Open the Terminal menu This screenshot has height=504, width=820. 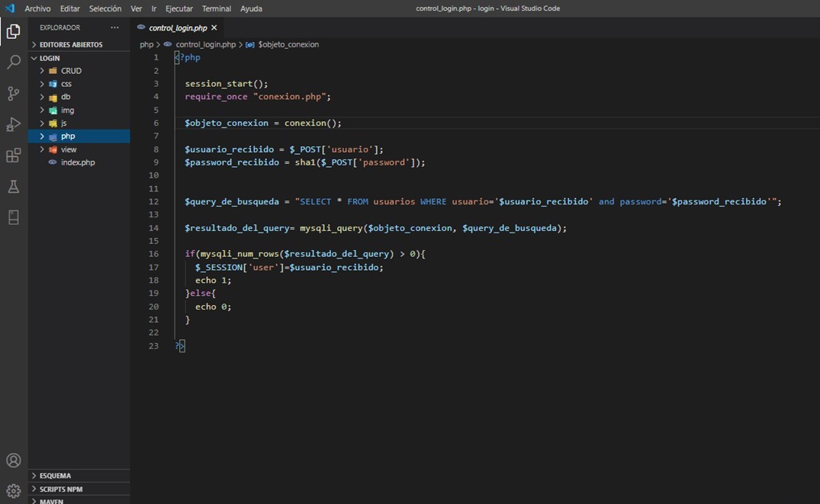[216, 8]
